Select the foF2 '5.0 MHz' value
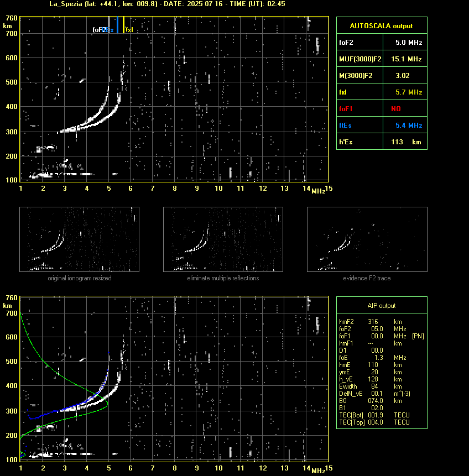 (409, 43)
